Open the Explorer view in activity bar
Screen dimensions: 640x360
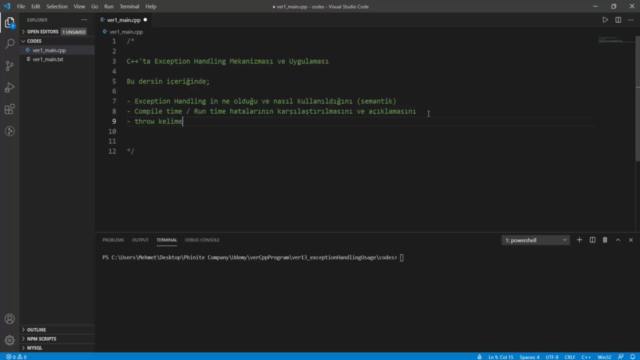pos(10,22)
